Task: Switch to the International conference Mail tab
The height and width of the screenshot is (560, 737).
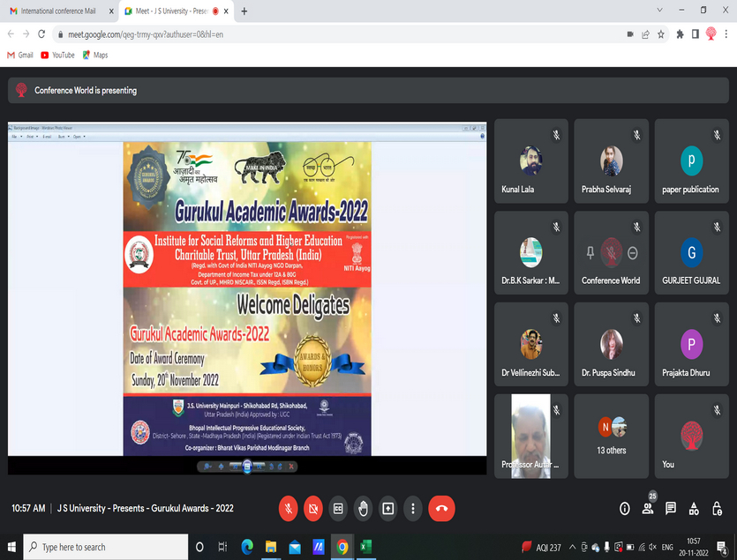Action: point(59,11)
